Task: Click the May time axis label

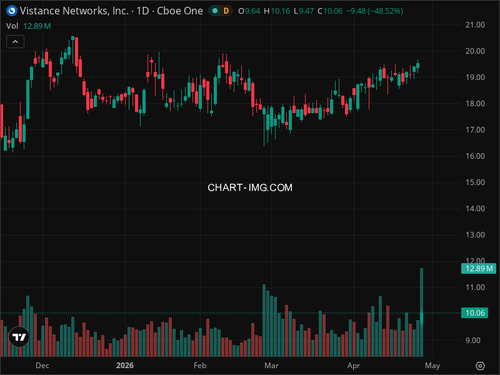Action: (x=432, y=366)
